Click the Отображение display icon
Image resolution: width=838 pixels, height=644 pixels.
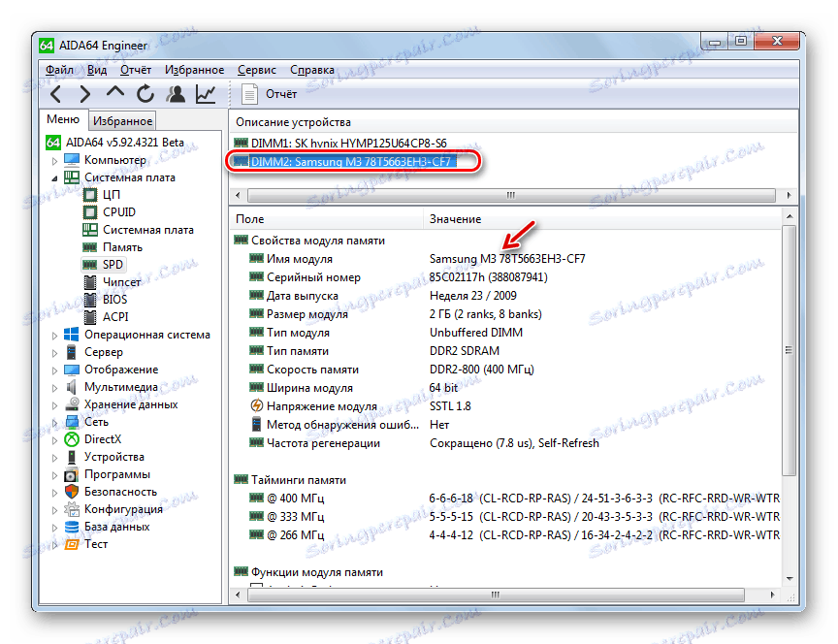[72, 370]
